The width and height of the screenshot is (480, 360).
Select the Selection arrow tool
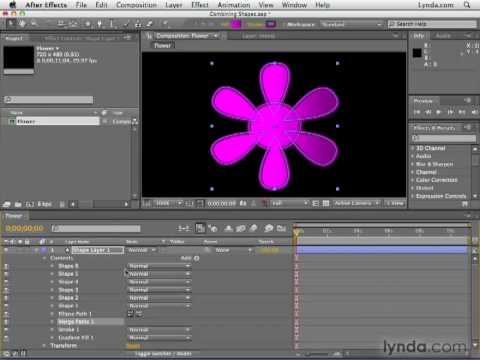[11, 24]
